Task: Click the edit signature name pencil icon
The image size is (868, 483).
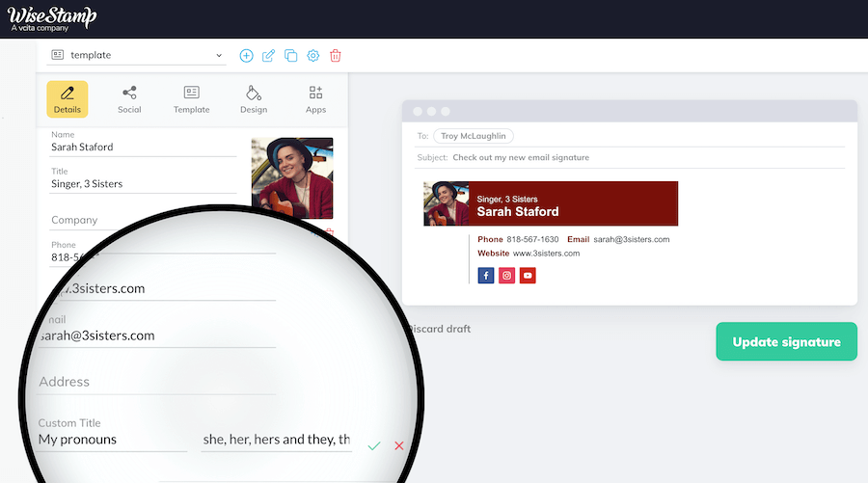Action: pyautogui.click(x=268, y=55)
